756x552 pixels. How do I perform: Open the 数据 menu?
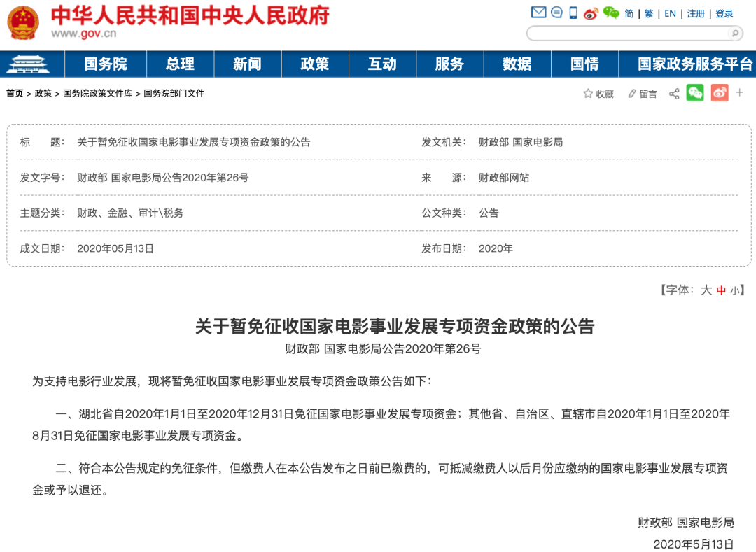tap(517, 64)
